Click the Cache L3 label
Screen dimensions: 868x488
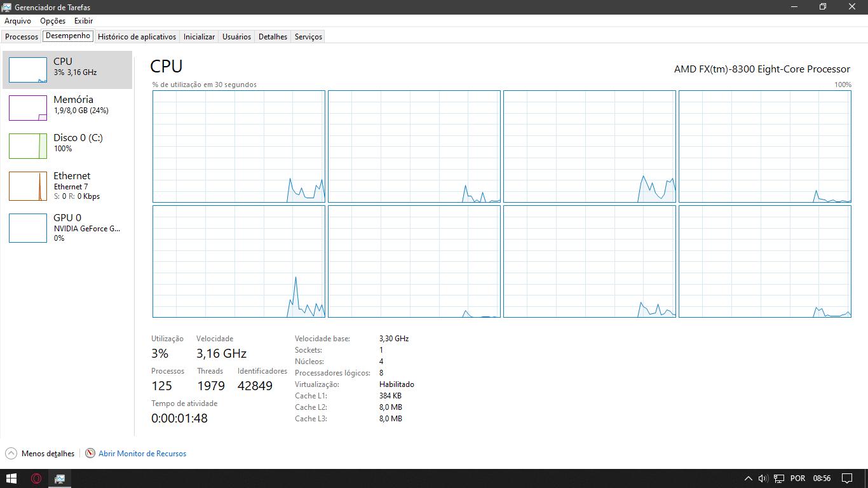click(x=311, y=419)
